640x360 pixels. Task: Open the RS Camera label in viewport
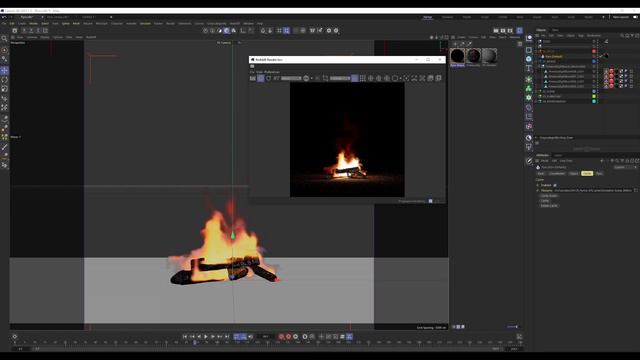[224, 42]
